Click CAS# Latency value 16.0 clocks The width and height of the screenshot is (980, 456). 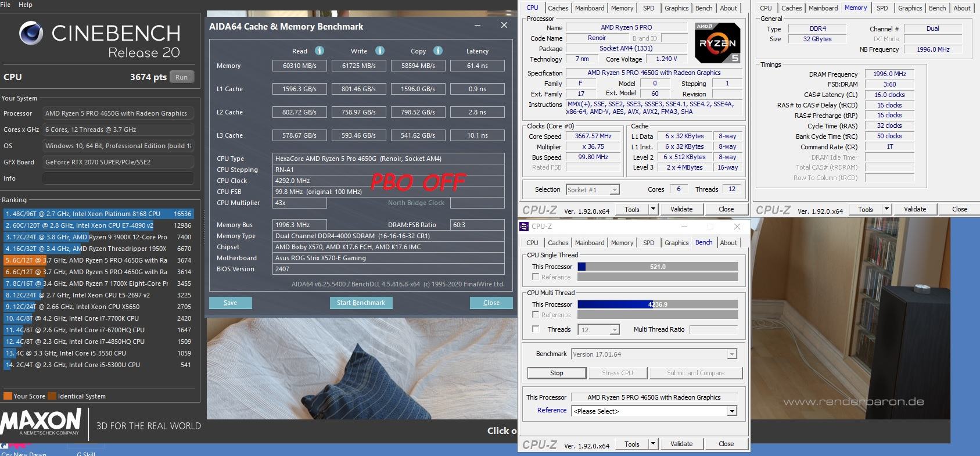click(x=889, y=95)
